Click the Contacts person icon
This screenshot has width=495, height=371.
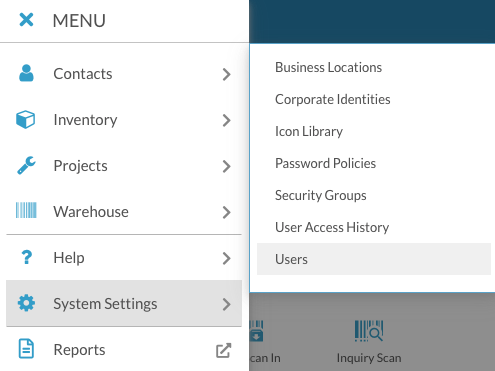click(x=26, y=73)
